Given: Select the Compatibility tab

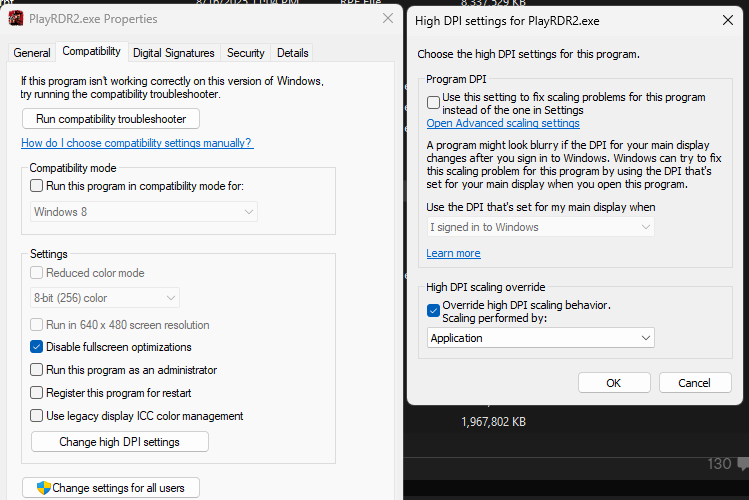Looking at the screenshot, I should pos(91,51).
